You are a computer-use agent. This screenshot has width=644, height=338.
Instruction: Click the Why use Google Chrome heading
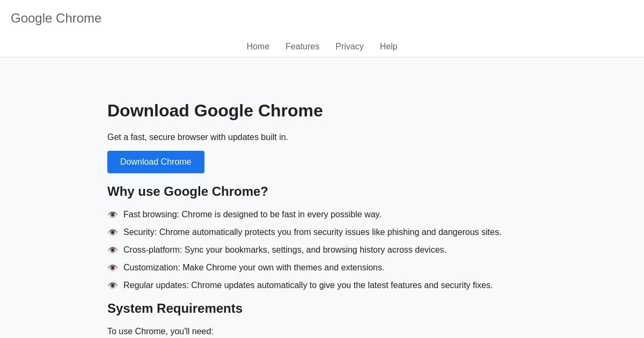188,192
